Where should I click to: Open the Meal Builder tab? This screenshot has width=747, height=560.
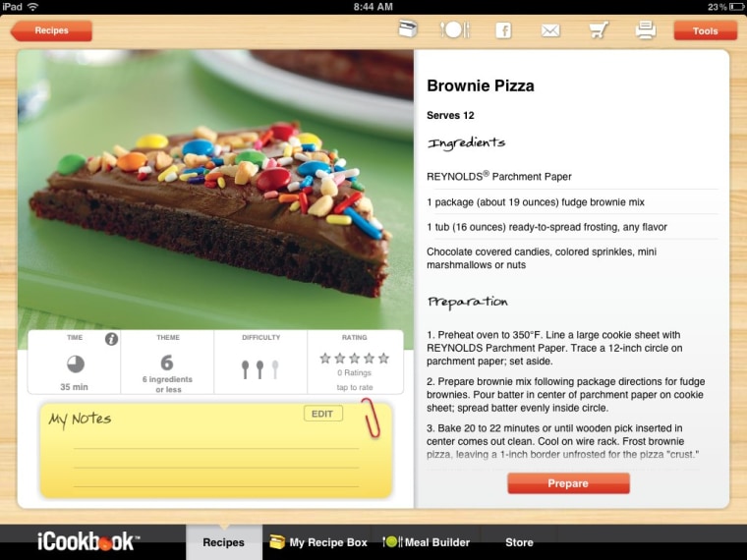point(426,542)
